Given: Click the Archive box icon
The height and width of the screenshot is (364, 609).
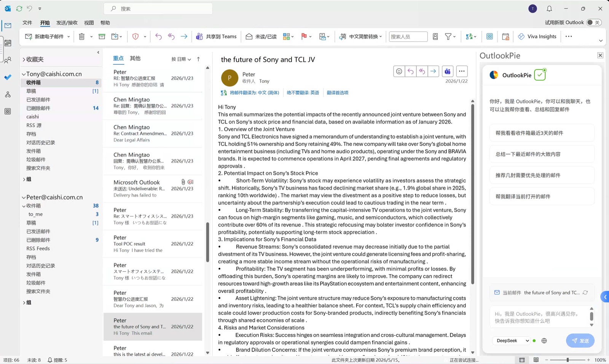Looking at the screenshot, I should [102, 37].
